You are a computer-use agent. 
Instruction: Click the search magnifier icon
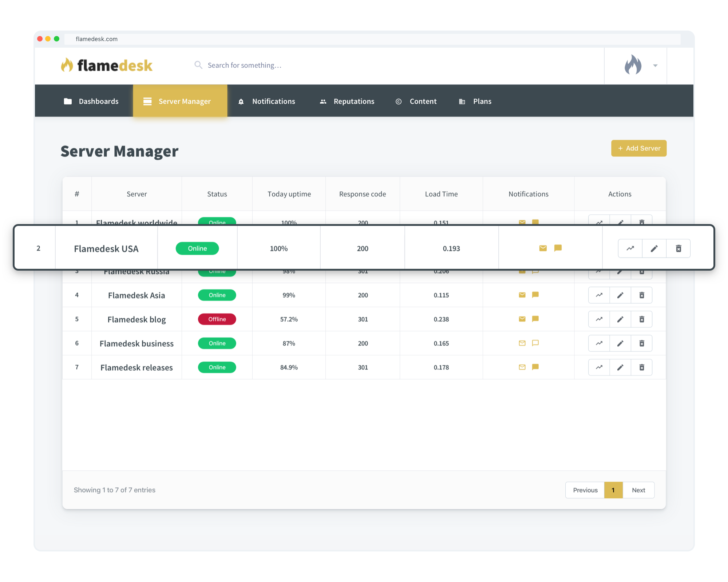pos(198,65)
